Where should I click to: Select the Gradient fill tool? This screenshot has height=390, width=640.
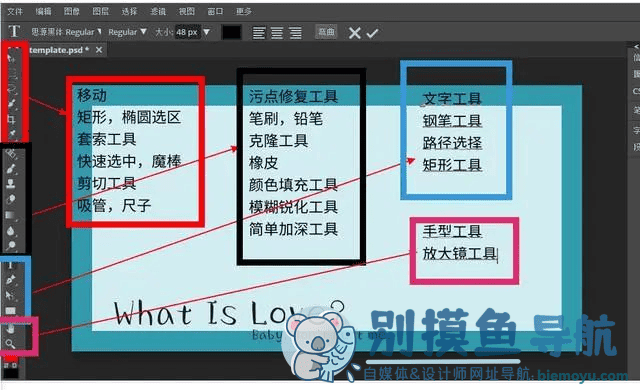(x=11, y=215)
